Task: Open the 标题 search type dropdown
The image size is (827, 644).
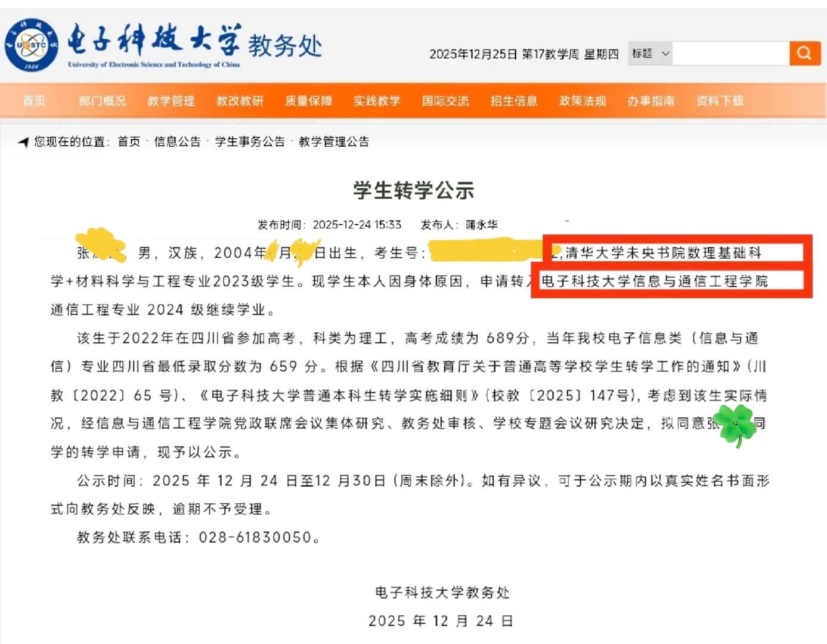Action: point(650,54)
